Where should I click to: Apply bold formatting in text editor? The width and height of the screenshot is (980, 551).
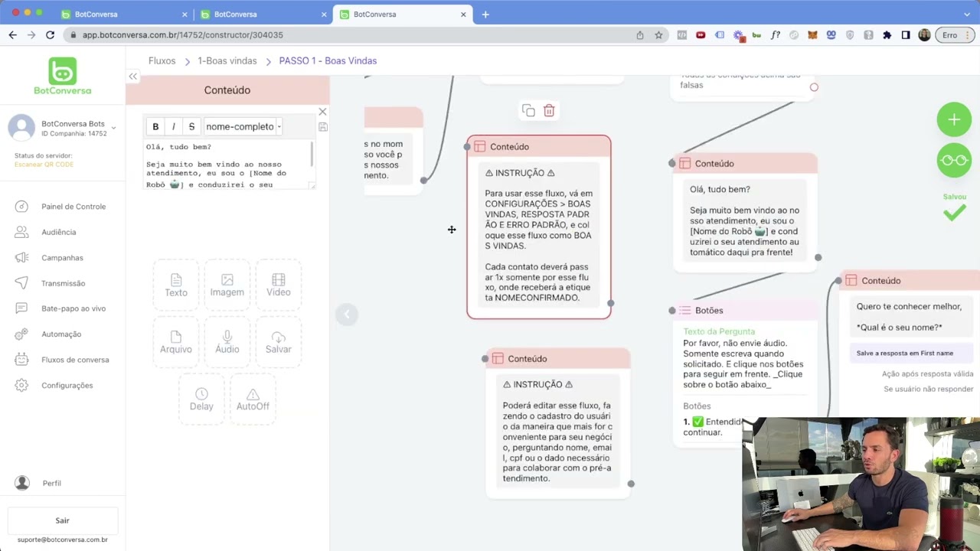click(155, 126)
